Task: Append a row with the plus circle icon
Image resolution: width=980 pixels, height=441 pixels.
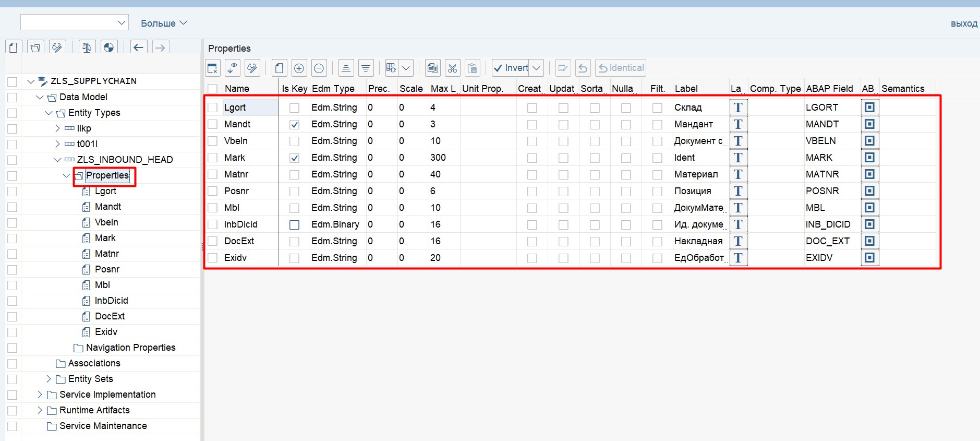Action: pyautogui.click(x=299, y=68)
